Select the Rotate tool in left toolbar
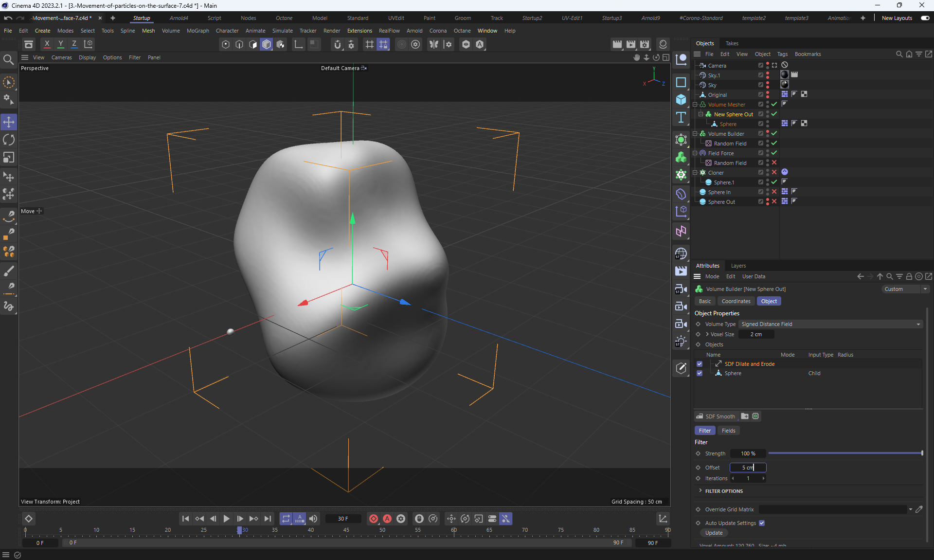This screenshot has width=934, height=560. (9, 140)
